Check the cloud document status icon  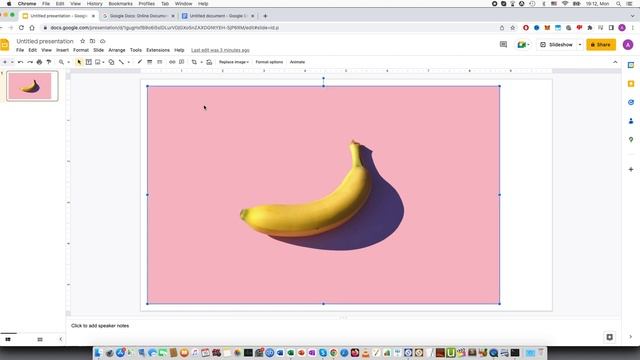pyautogui.click(x=102, y=41)
